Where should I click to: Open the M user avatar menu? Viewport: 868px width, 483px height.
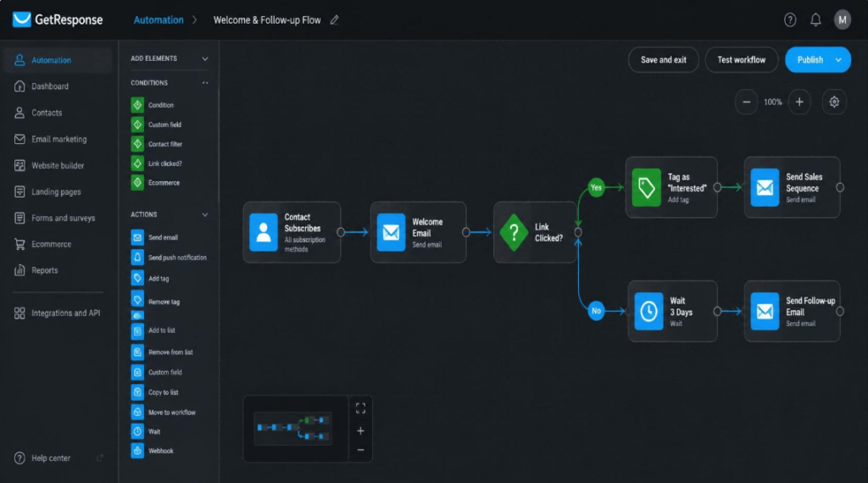coord(842,20)
